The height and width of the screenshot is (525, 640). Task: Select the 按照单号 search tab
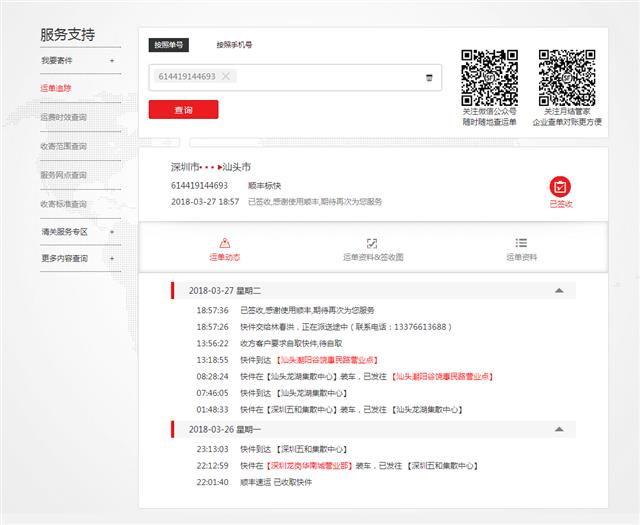[169, 45]
